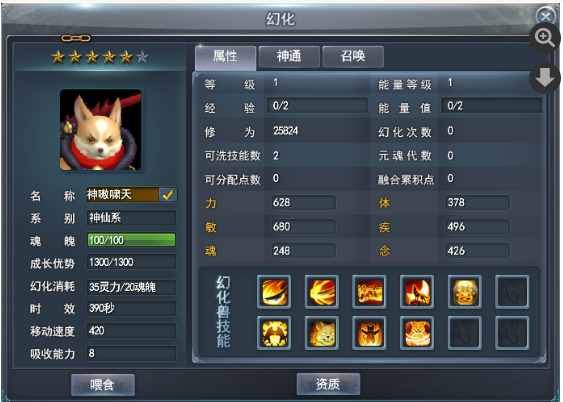Select the third skill icon in the top row
The width and height of the screenshot is (563, 402).
tap(369, 292)
